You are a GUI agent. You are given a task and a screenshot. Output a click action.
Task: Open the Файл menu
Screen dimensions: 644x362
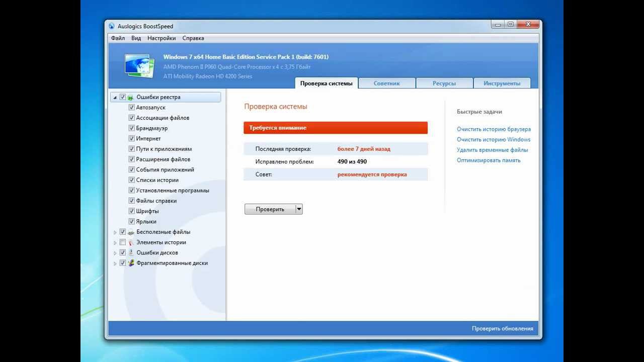point(118,38)
